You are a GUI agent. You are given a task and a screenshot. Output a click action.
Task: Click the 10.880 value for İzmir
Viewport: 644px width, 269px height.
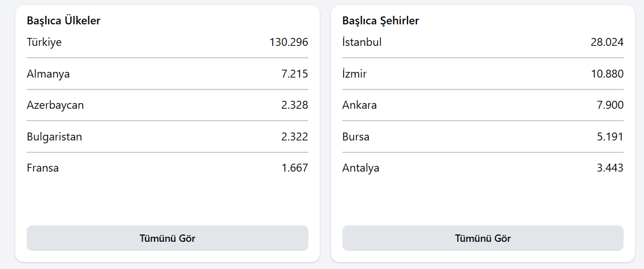pyautogui.click(x=607, y=74)
